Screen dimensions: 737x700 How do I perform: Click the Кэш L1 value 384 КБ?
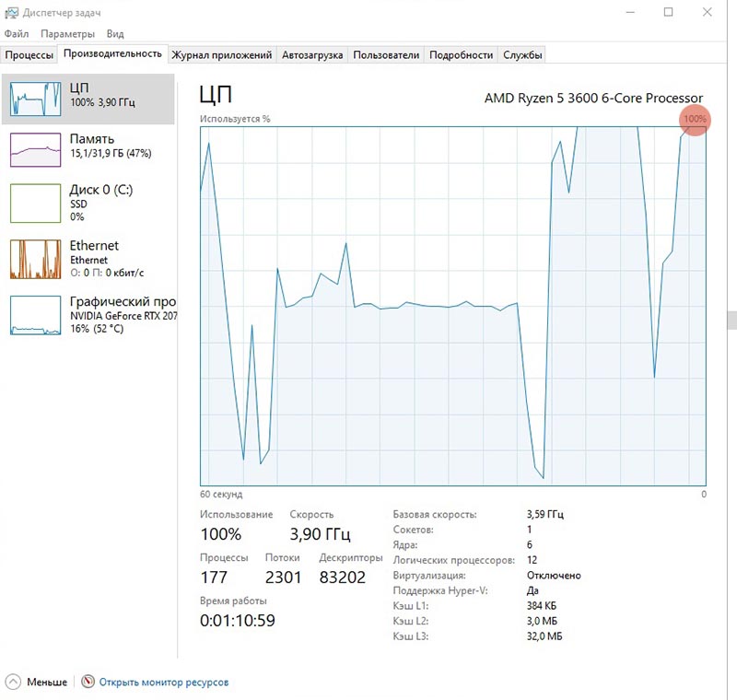[542, 605]
